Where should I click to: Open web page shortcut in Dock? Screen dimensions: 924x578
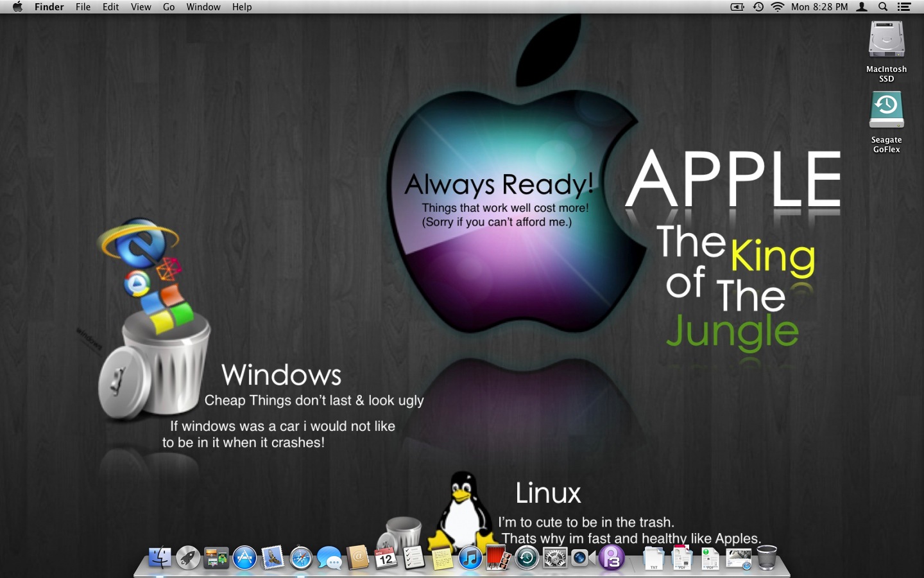click(x=739, y=557)
